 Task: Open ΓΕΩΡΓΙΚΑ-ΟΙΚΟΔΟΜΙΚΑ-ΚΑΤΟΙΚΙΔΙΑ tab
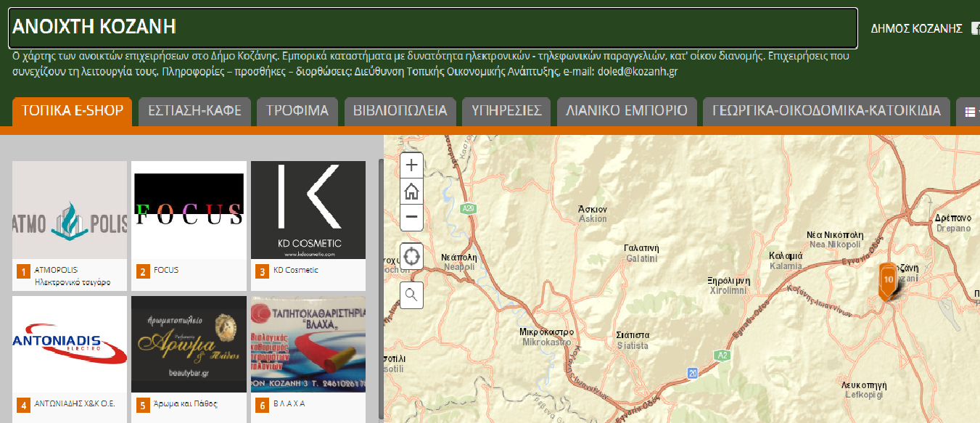[x=826, y=111]
